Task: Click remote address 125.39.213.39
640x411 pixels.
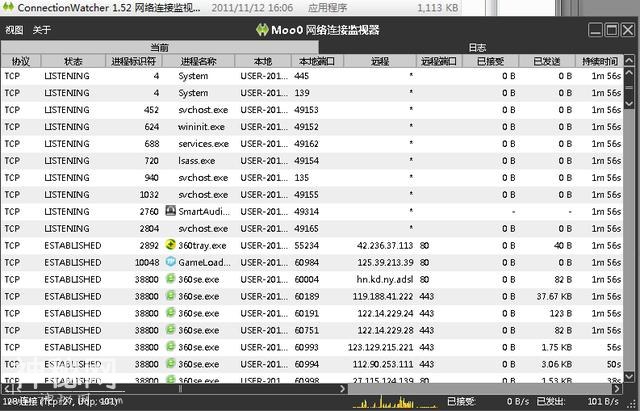Action: coord(385,262)
